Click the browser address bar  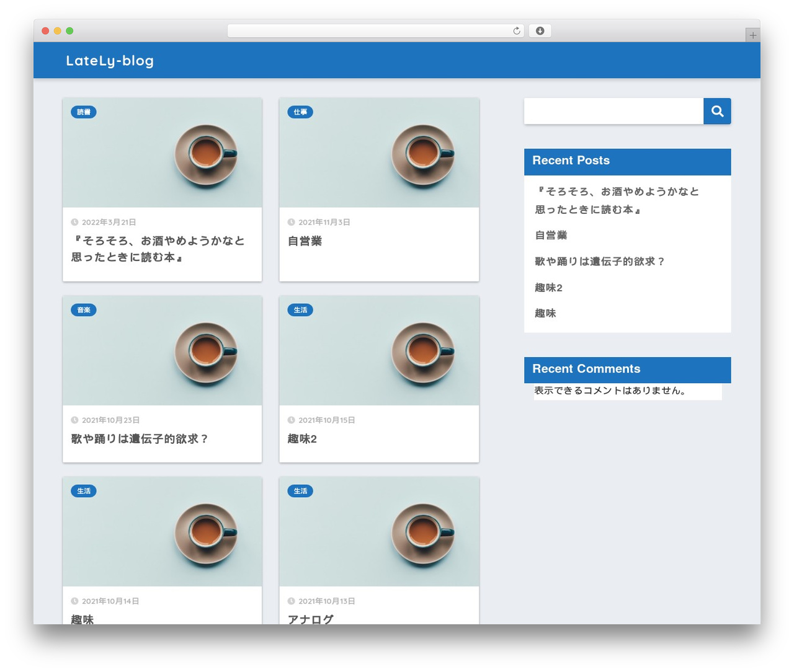(375, 31)
